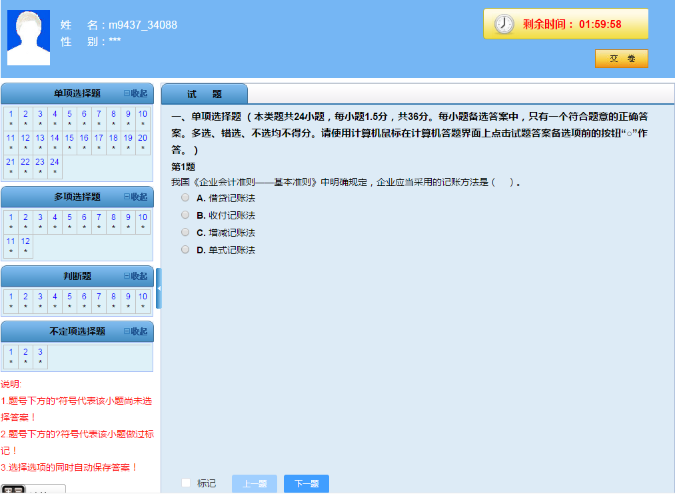Select option C 增减记账法 radio button
The height and width of the screenshot is (500, 675).
tap(185, 233)
